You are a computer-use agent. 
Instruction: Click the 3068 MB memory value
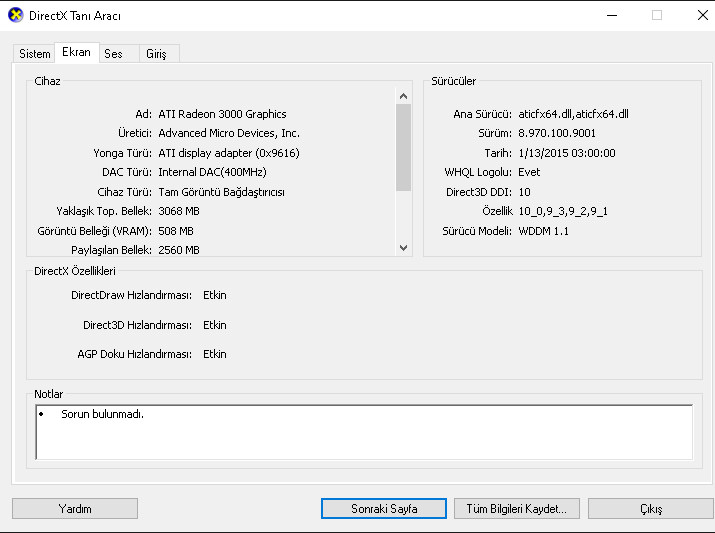tap(179, 211)
